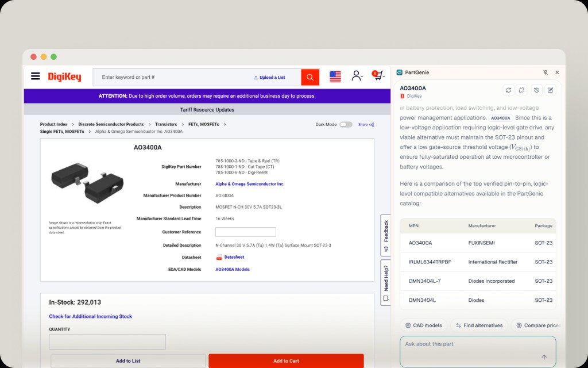
Task: Toggle the Dark Mode switch
Action: tap(346, 124)
